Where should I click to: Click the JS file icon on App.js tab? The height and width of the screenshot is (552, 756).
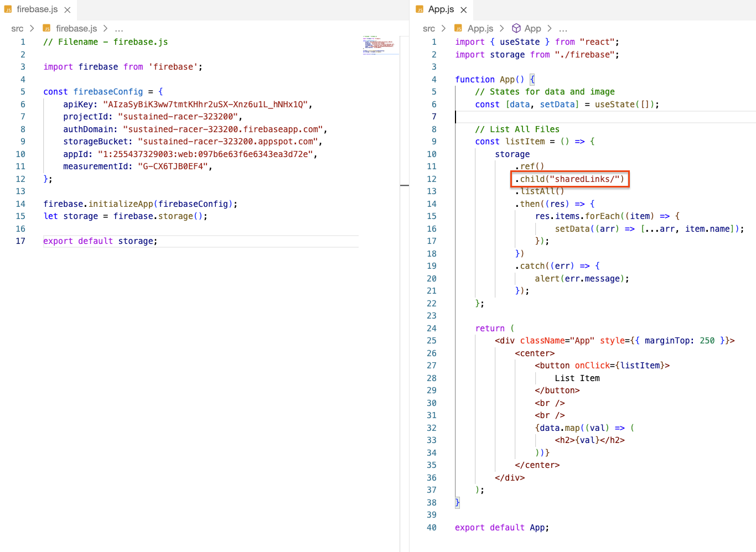point(420,9)
